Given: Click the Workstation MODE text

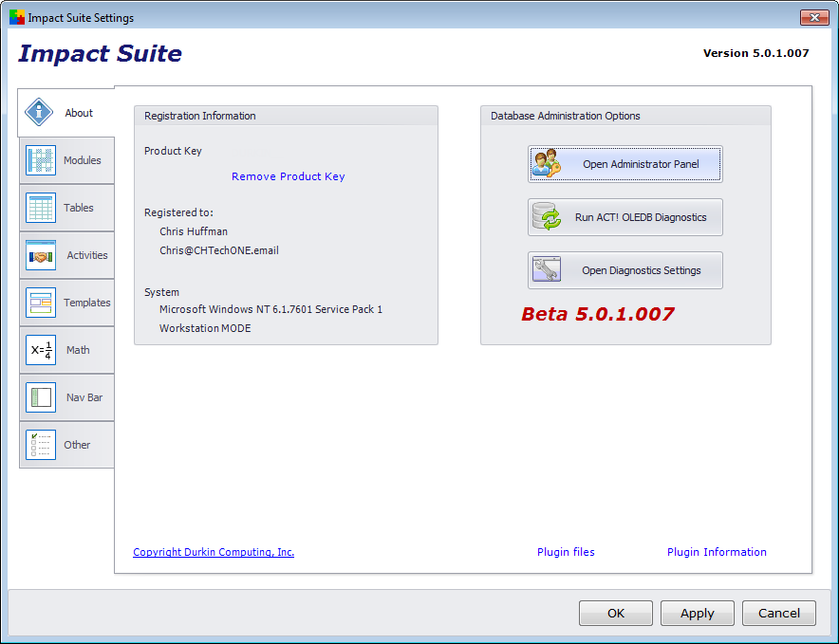Looking at the screenshot, I should (205, 328).
